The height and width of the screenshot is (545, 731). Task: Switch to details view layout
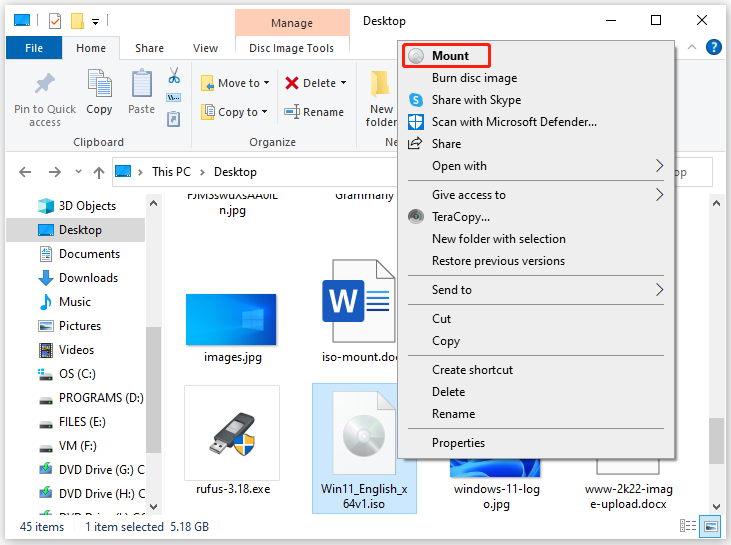[688, 526]
